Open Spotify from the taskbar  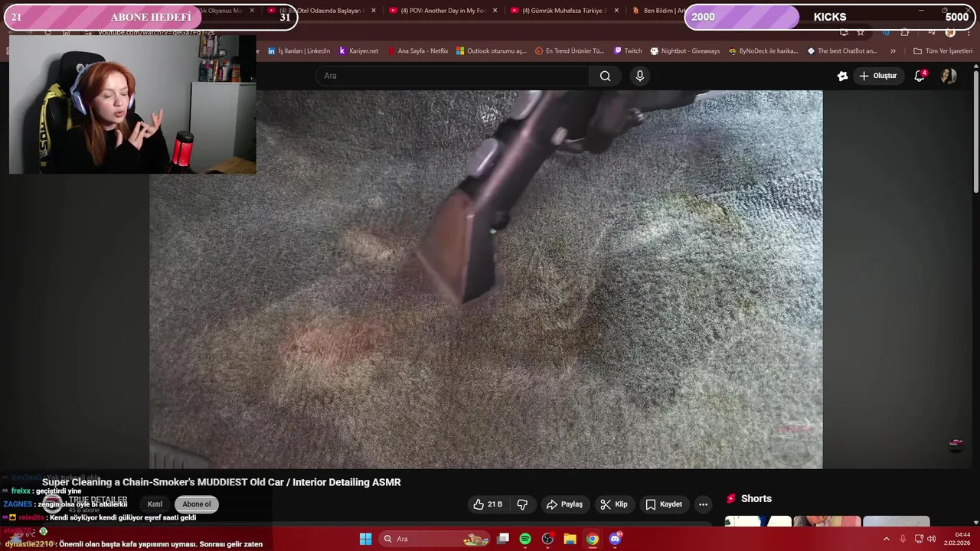525,539
